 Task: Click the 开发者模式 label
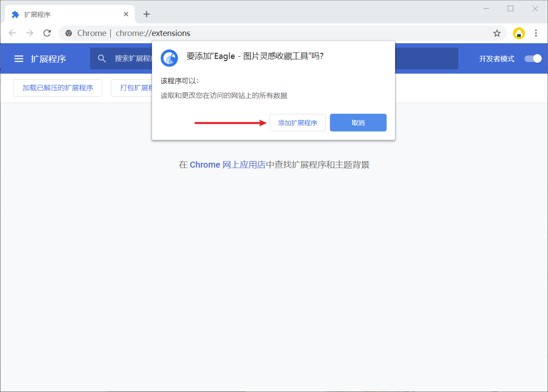click(x=497, y=59)
